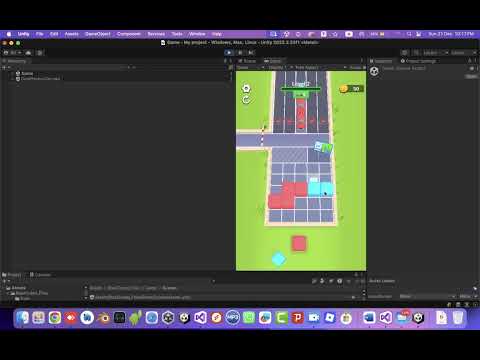
Task: Open the AssetBundle name dropdown
Action: pyautogui.click(x=427, y=296)
